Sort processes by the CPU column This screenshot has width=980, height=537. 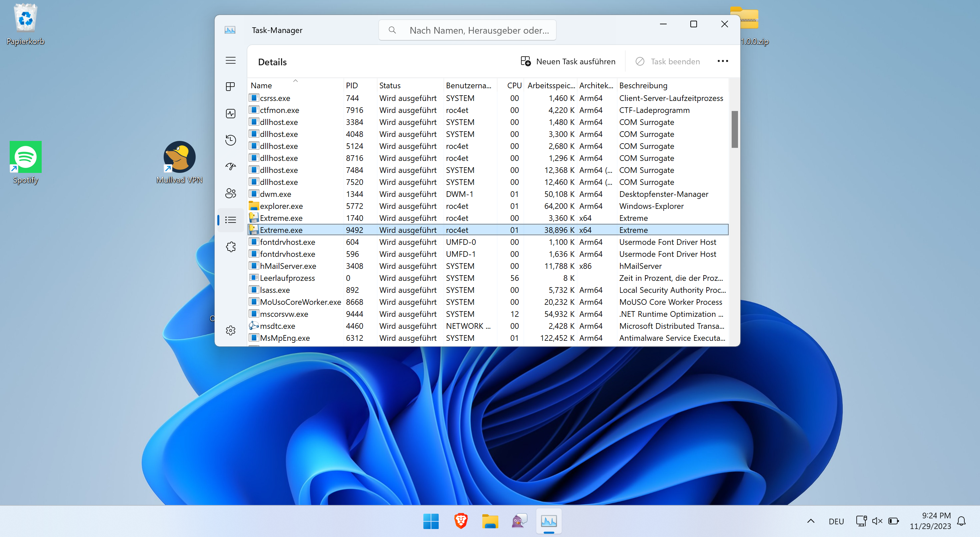tap(514, 86)
